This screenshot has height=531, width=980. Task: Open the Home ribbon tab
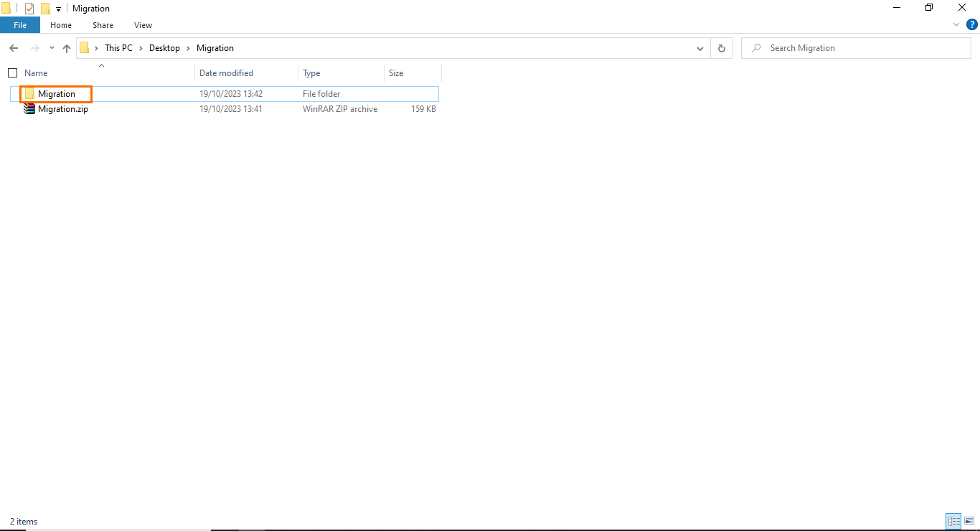(61, 24)
